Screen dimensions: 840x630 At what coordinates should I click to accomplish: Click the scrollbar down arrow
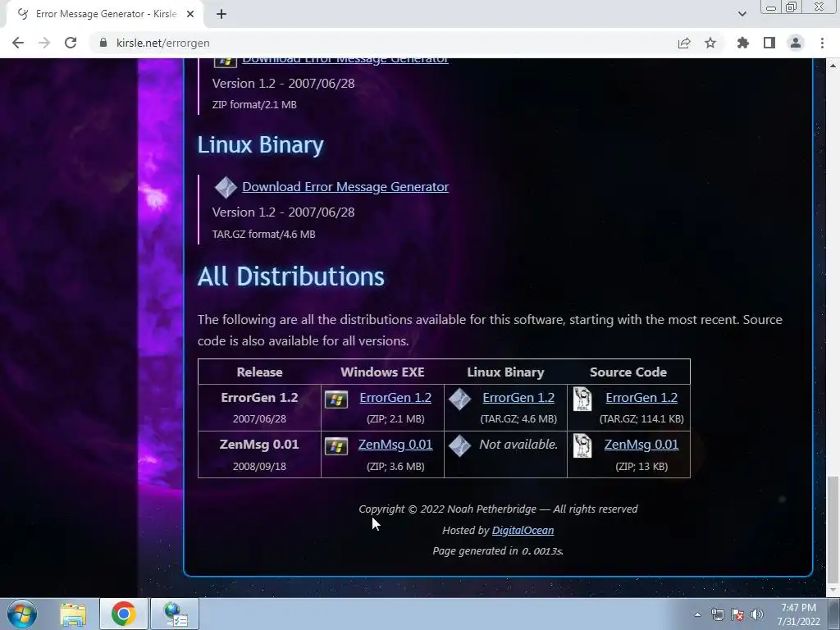[833, 591]
